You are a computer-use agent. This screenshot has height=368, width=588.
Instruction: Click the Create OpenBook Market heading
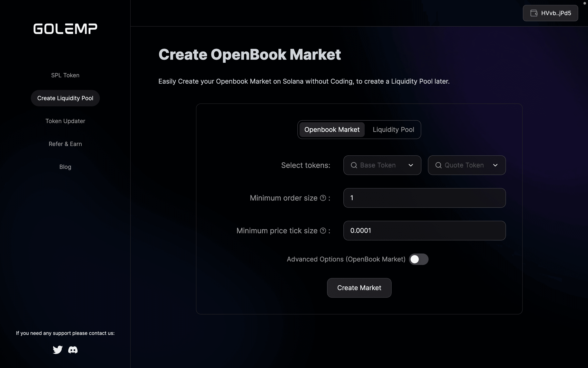[249, 55]
